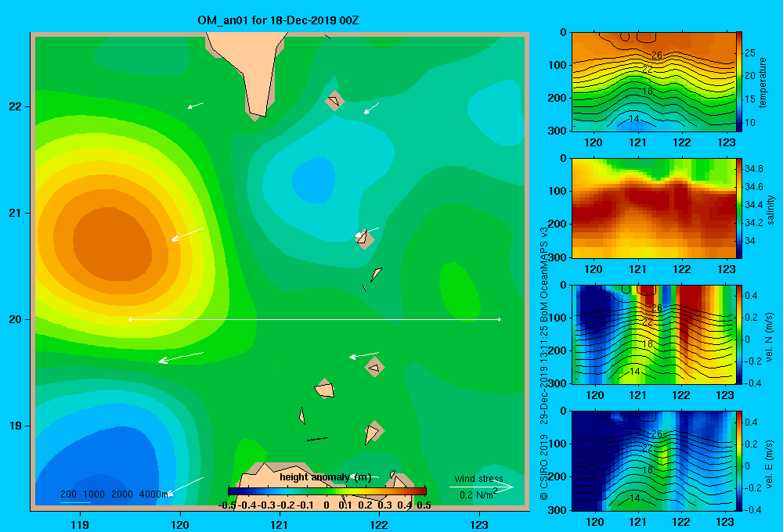Click the longitude 120 axis label on map

(180, 524)
